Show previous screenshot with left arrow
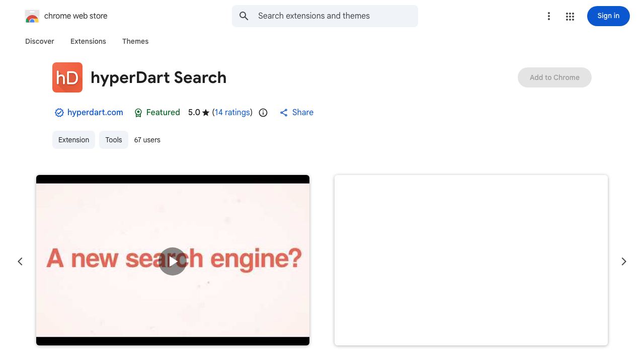This screenshot has height=362, width=644. point(20,261)
